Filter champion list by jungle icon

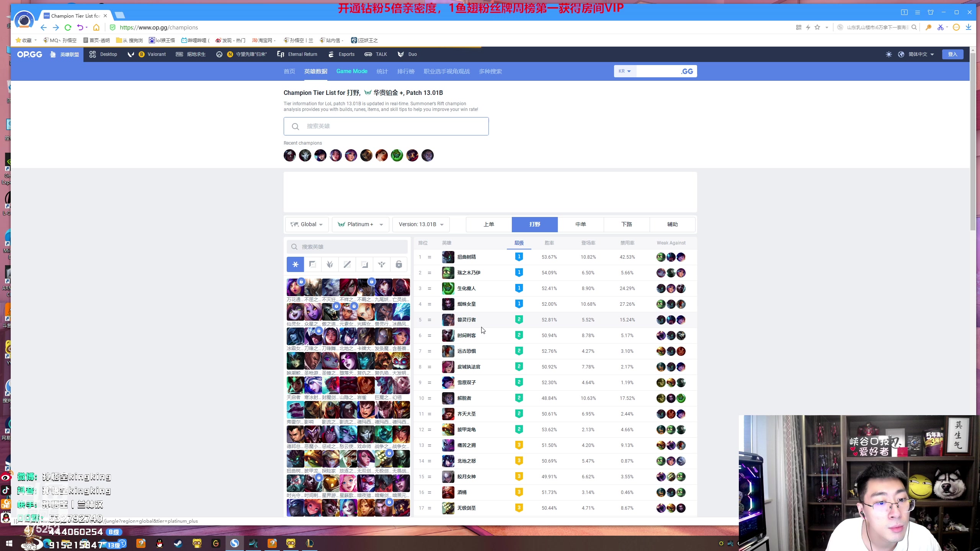[x=330, y=264]
